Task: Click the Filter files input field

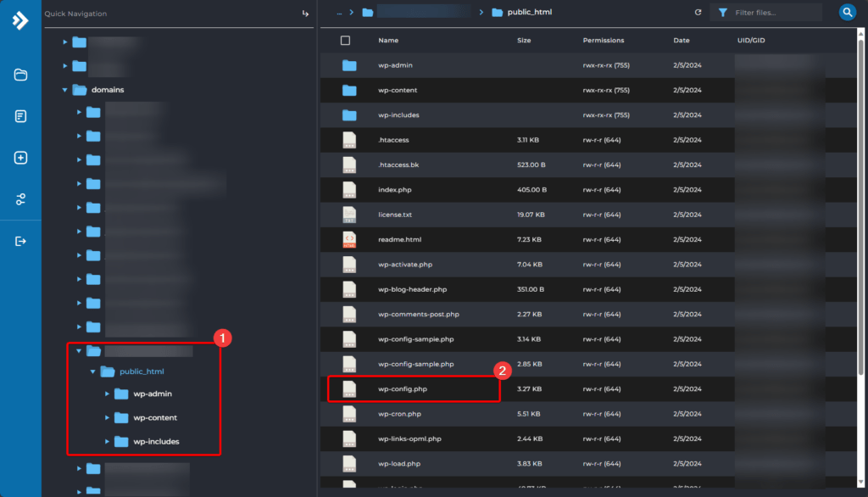Action: point(775,13)
